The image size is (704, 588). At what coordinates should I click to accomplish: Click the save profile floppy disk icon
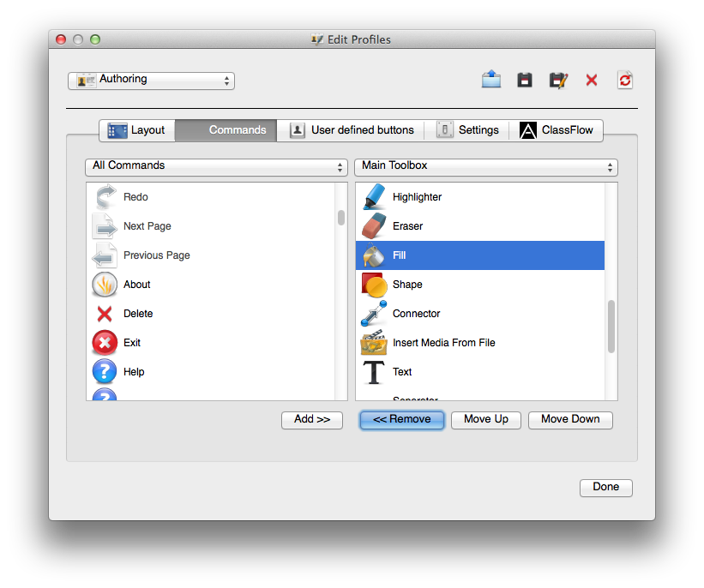coord(525,80)
